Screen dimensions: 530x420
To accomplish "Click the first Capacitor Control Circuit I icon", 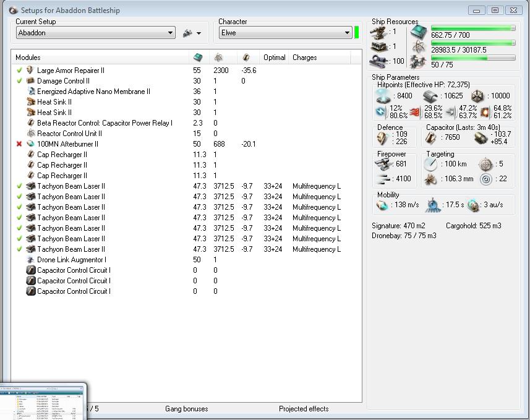I will coord(31,270).
